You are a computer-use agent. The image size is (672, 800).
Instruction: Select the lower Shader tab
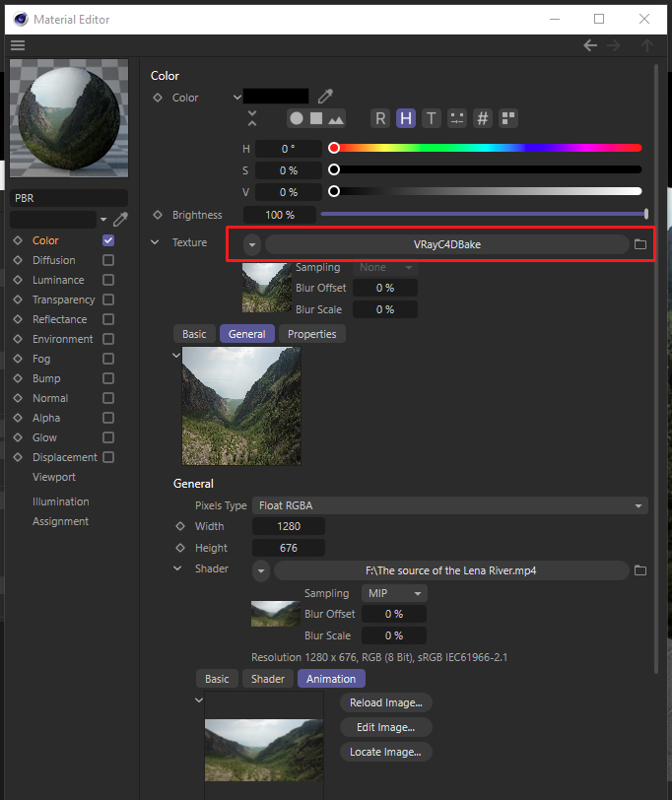[267, 679]
